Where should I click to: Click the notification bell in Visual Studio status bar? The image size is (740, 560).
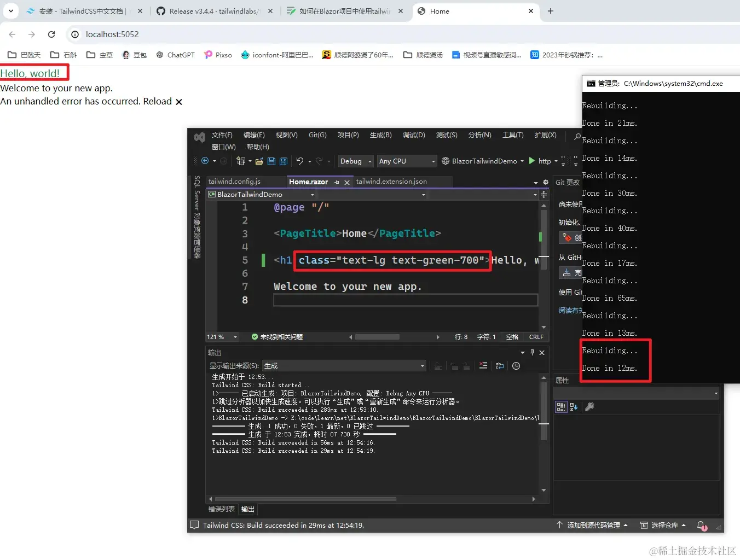click(x=701, y=526)
